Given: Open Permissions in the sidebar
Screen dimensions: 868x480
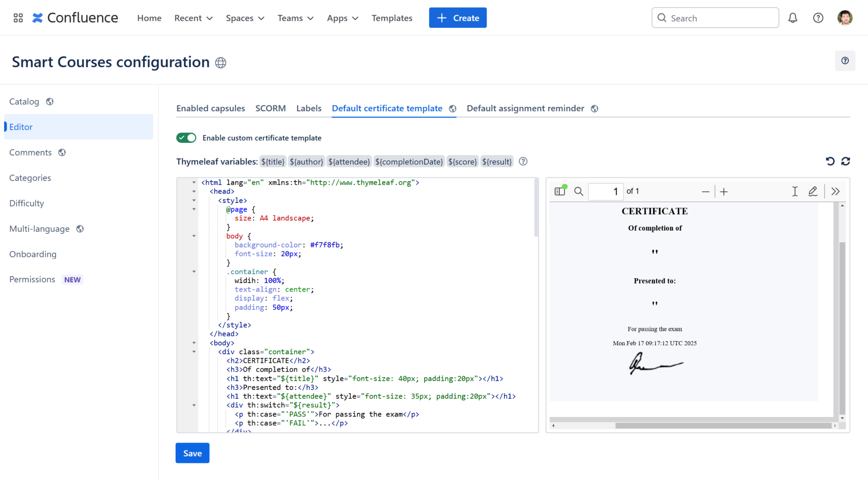Looking at the screenshot, I should tap(32, 279).
